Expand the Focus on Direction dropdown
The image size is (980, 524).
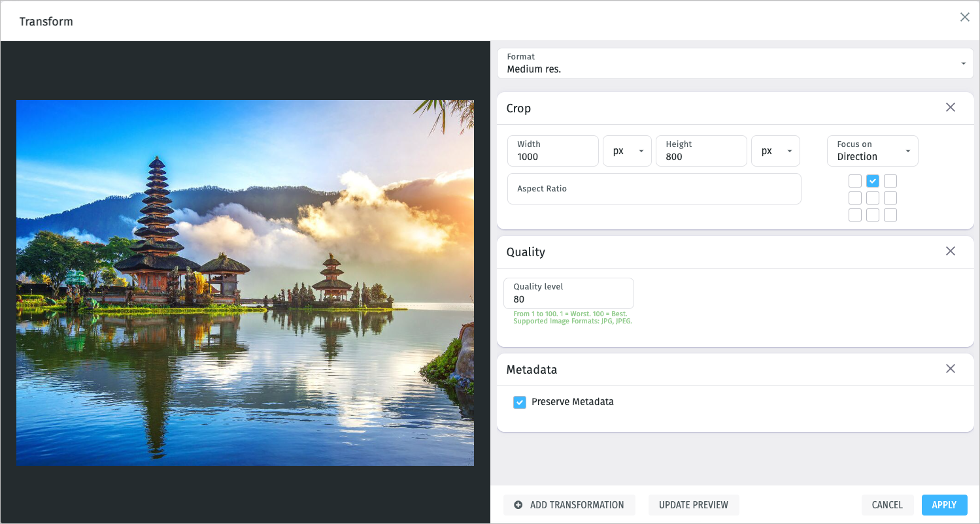click(x=872, y=151)
